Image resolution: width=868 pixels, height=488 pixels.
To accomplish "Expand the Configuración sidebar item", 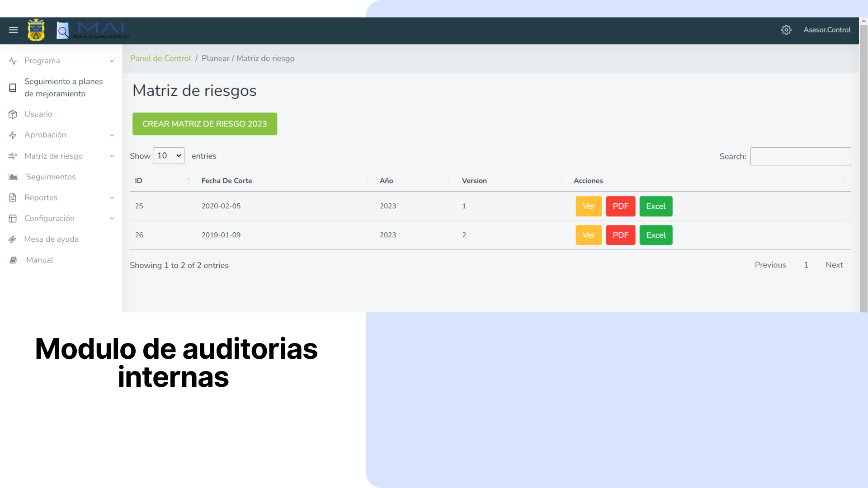I will pyautogui.click(x=49, y=218).
